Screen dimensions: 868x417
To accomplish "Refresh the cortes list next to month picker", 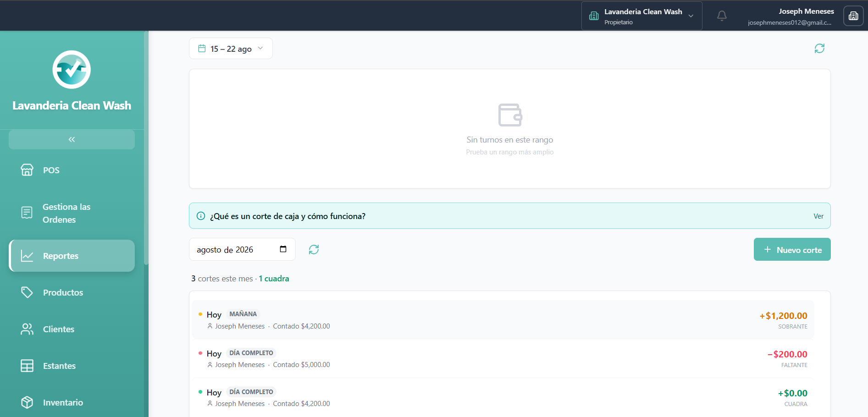I will [314, 249].
